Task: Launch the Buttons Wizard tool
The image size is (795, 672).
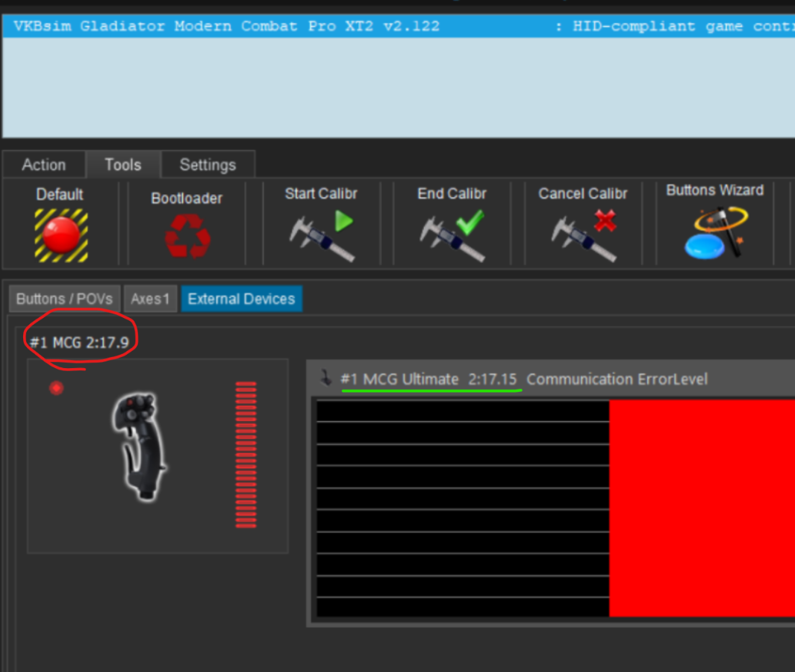Action: click(x=714, y=233)
